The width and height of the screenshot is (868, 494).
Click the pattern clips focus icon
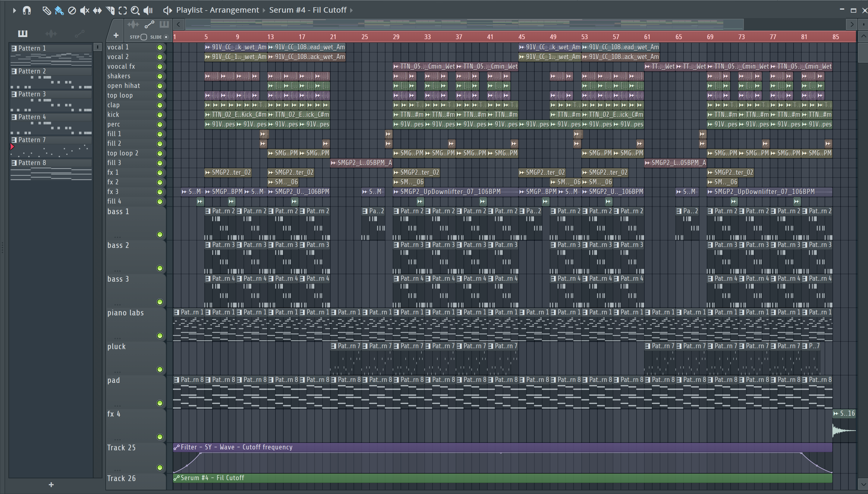point(164,24)
